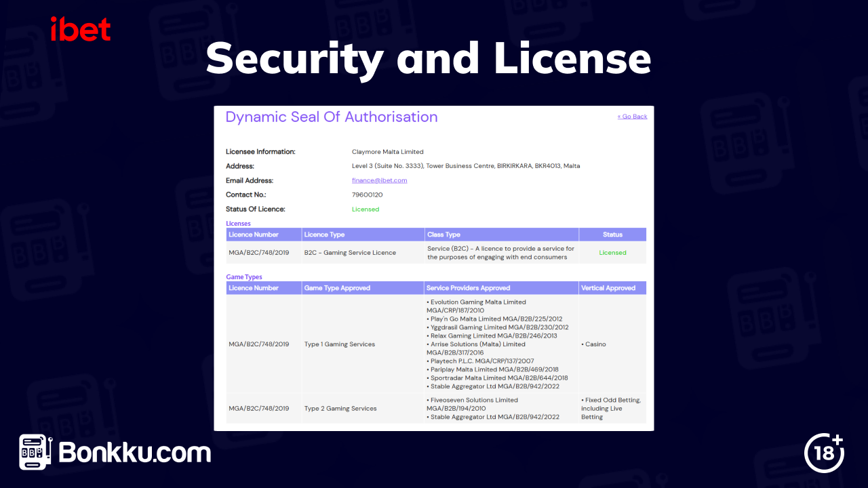Click the Sportradar Malta Limited entry
The image size is (868, 488).
[497, 378]
